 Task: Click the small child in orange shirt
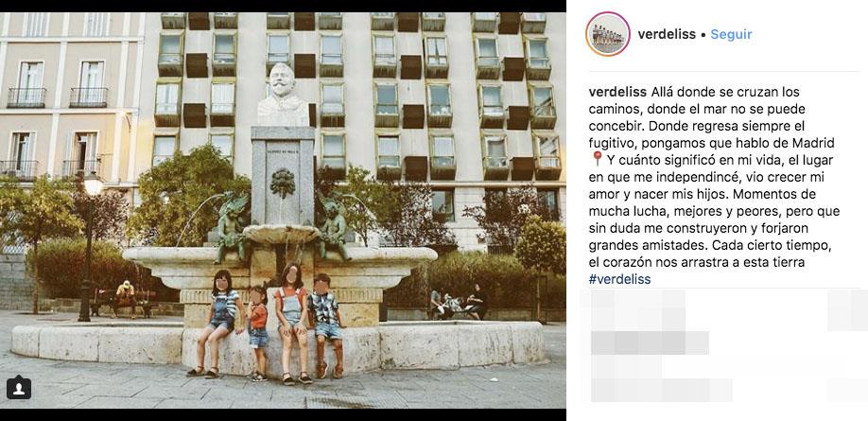tap(257, 333)
